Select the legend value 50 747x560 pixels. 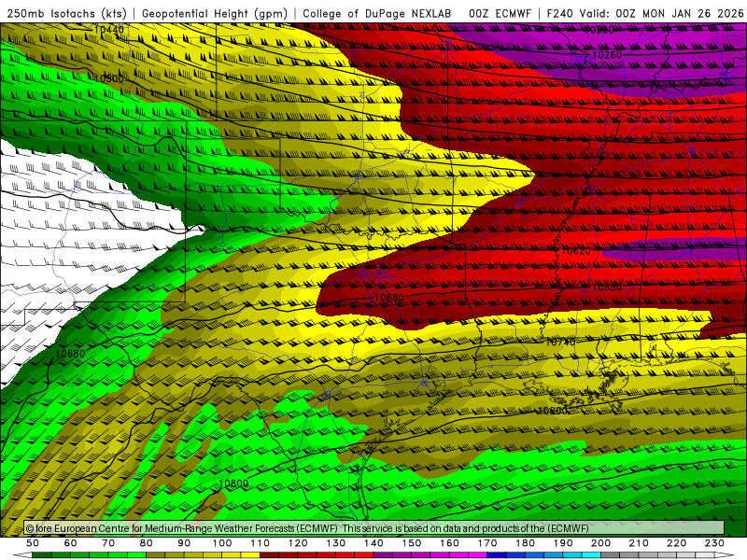[33, 543]
